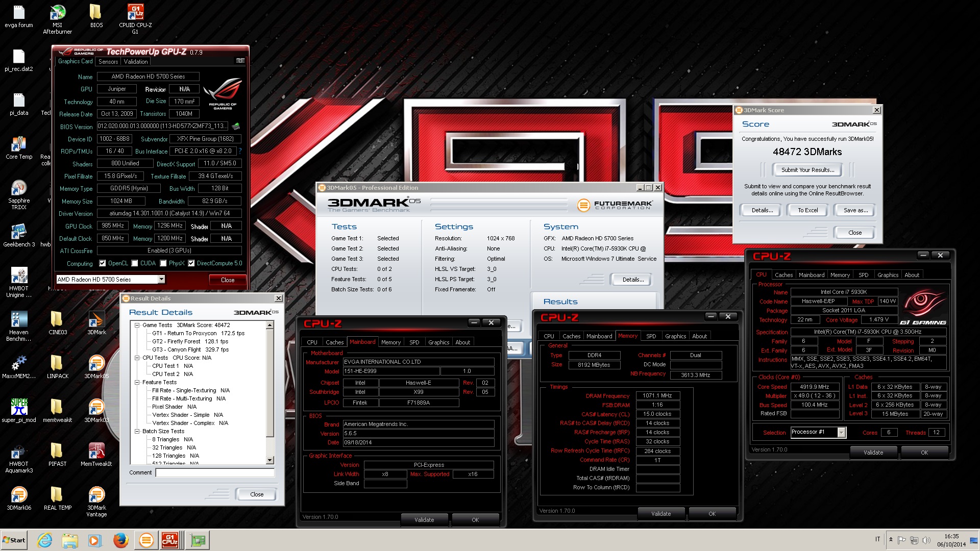Open the evga forum desktop shortcut
980x551 pixels.
[19, 16]
